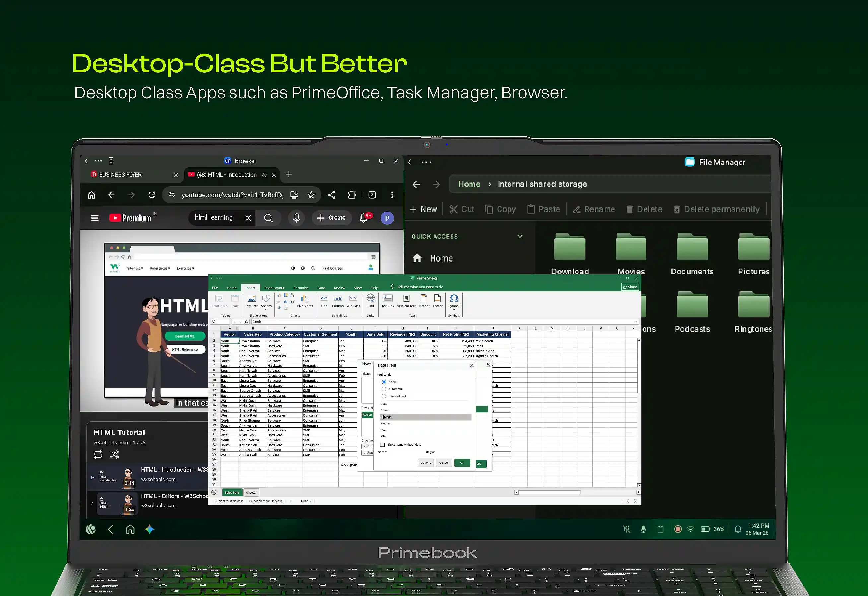
Task: Open the Page Layout ribbon tab
Action: (274, 288)
